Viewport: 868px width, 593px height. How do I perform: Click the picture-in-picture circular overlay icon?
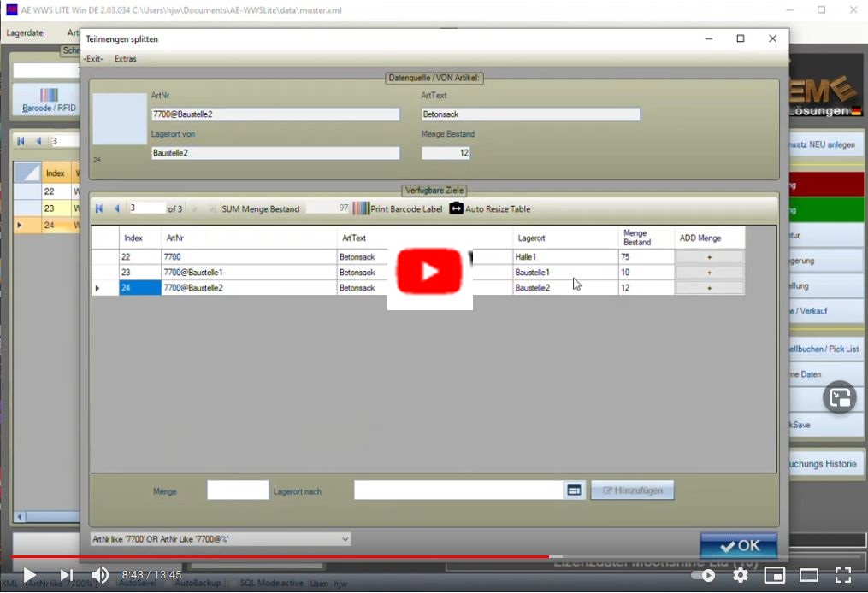click(x=840, y=397)
